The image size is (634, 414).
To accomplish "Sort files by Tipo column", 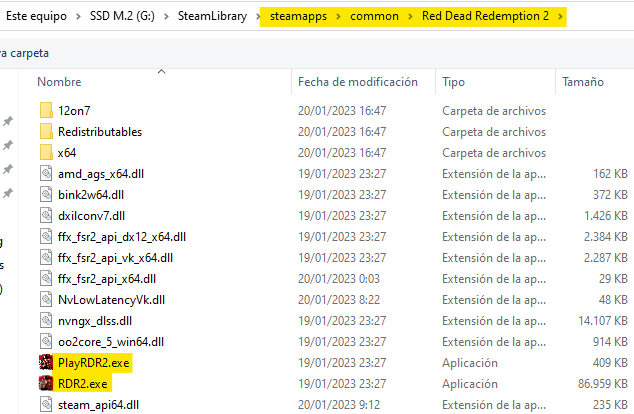I will [x=453, y=82].
